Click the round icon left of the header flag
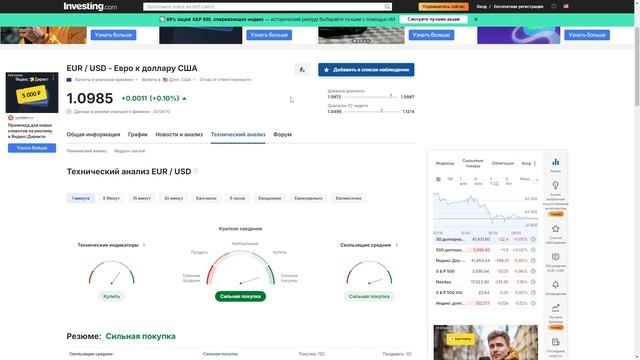Viewport: 640px width, 360px height. coord(553,7)
